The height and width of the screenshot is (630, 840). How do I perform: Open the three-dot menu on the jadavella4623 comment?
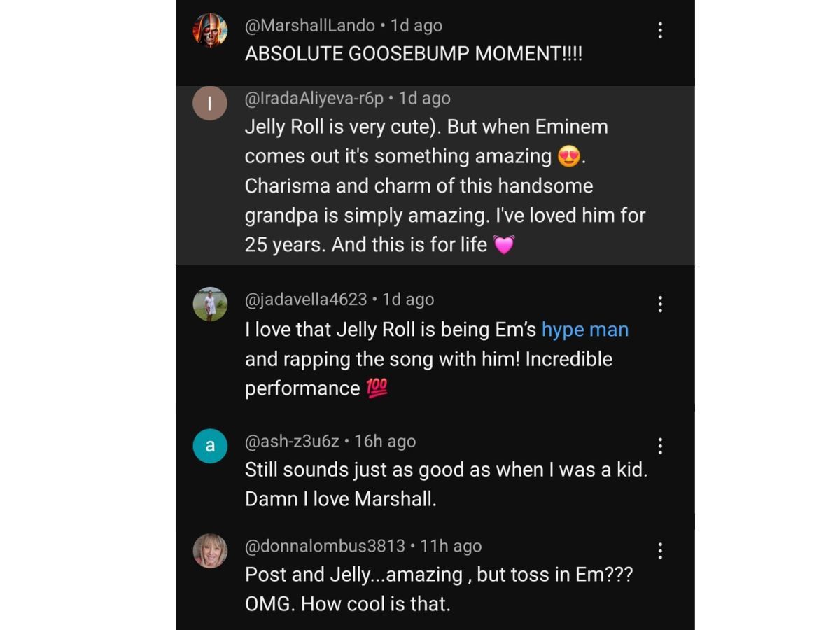click(659, 304)
